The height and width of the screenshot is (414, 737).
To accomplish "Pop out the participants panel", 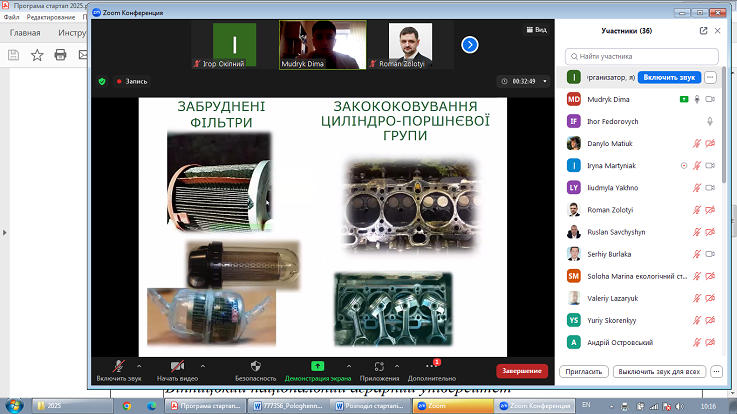I will pyautogui.click(x=704, y=31).
